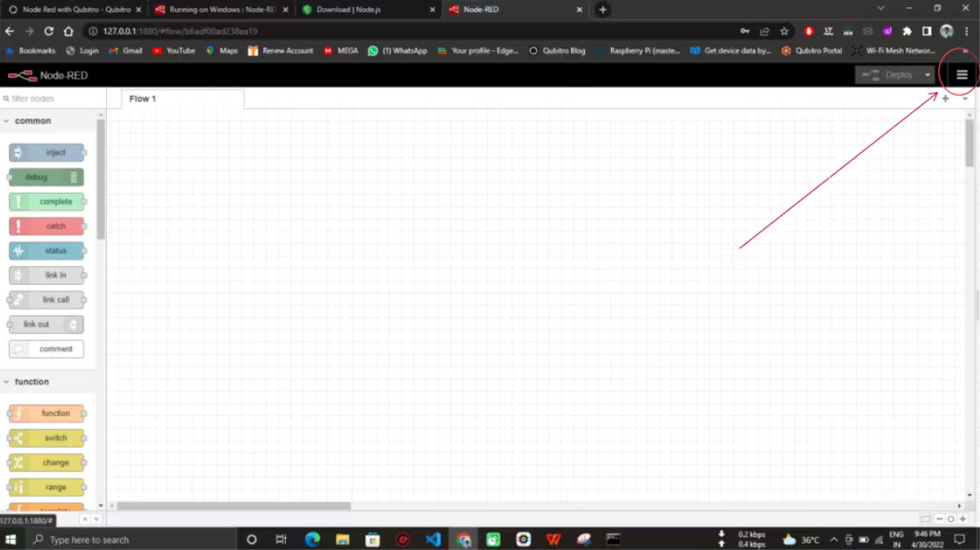Open Microsoft Edge from taskbar
980x550 pixels.
click(x=312, y=539)
